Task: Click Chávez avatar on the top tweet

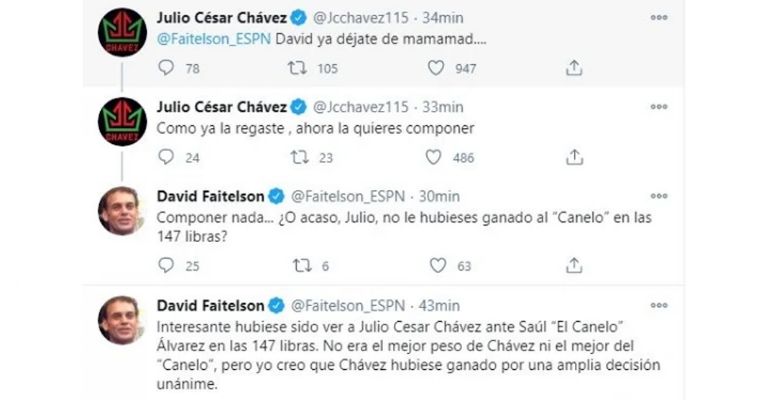Action: [122, 33]
